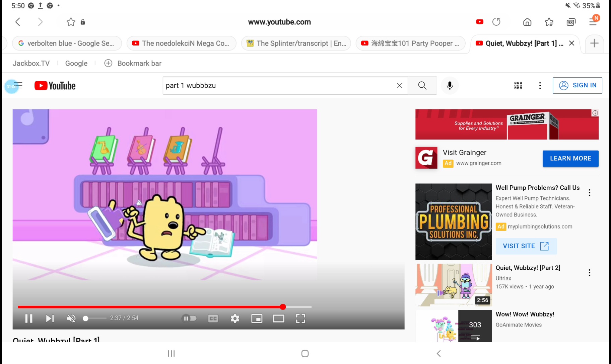The width and height of the screenshot is (611, 364).
Task: Go back with the browser back arrow
Action: [18, 22]
